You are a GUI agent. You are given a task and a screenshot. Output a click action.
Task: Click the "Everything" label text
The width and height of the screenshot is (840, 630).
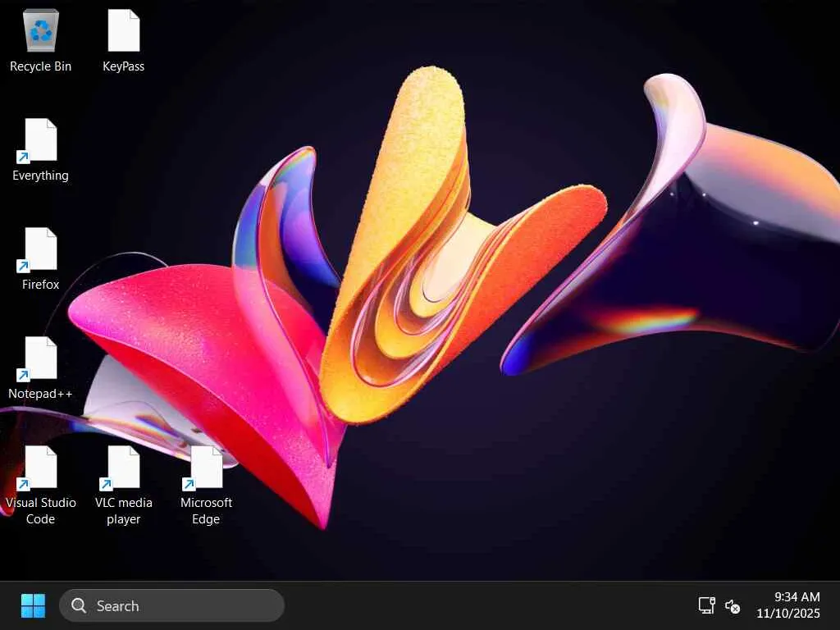point(41,176)
